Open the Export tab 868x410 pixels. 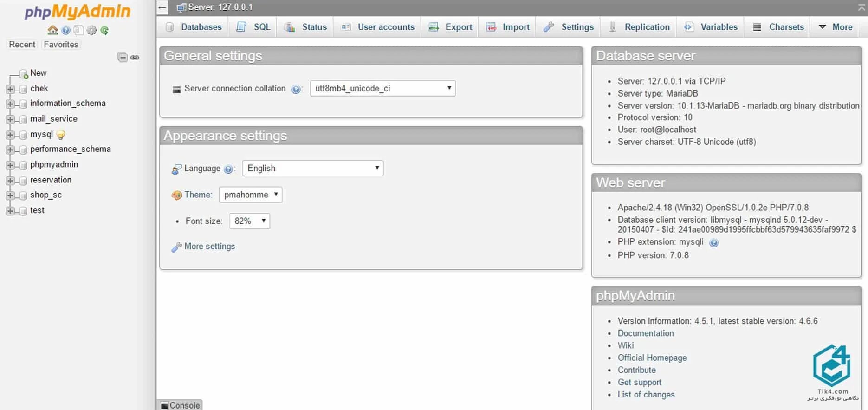coord(450,27)
